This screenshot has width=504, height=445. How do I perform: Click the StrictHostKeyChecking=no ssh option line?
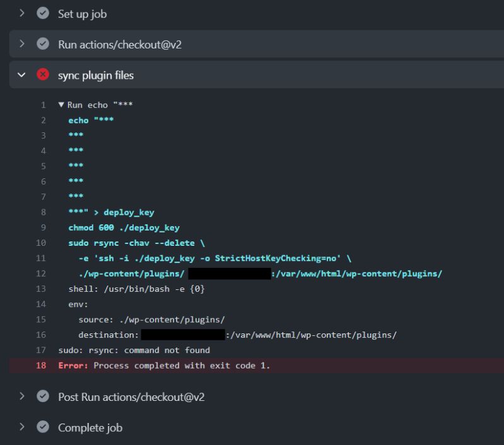214,258
